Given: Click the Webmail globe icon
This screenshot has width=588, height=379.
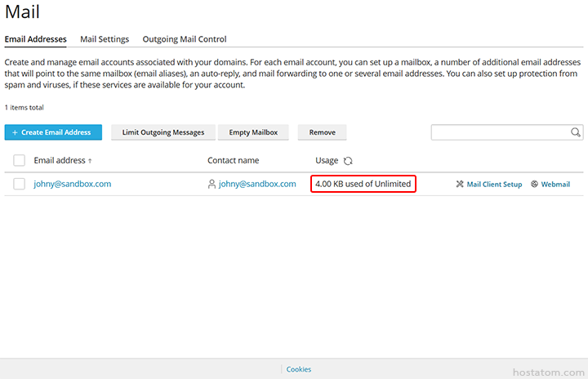Looking at the screenshot, I should click(x=534, y=185).
